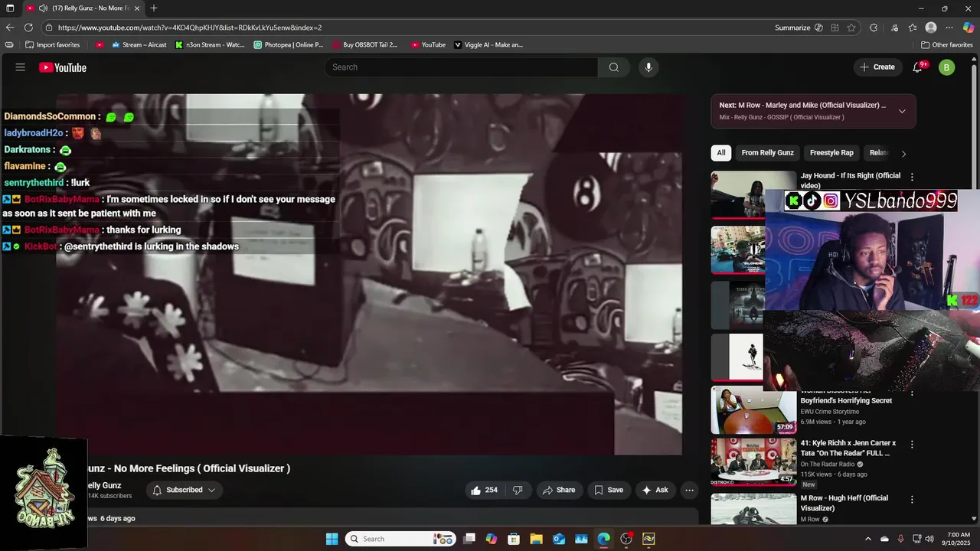980x551 pixels.
Task: Open the Import favorites bookmark
Action: tap(52, 44)
